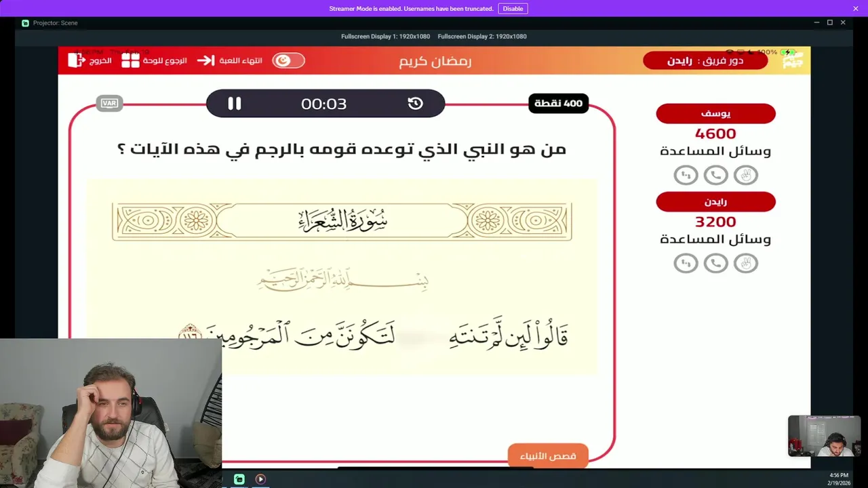Use رايدن team's phone call lifeline

coord(715,263)
